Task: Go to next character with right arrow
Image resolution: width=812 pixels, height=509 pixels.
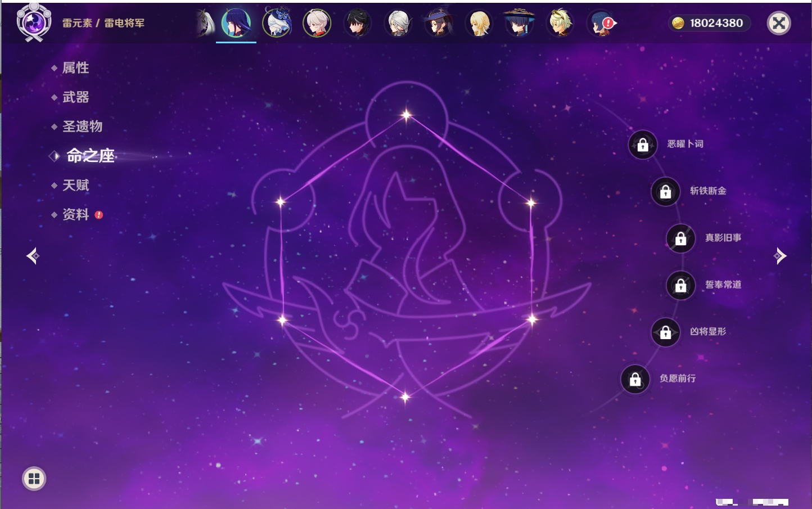Action: tap(780, 256)
